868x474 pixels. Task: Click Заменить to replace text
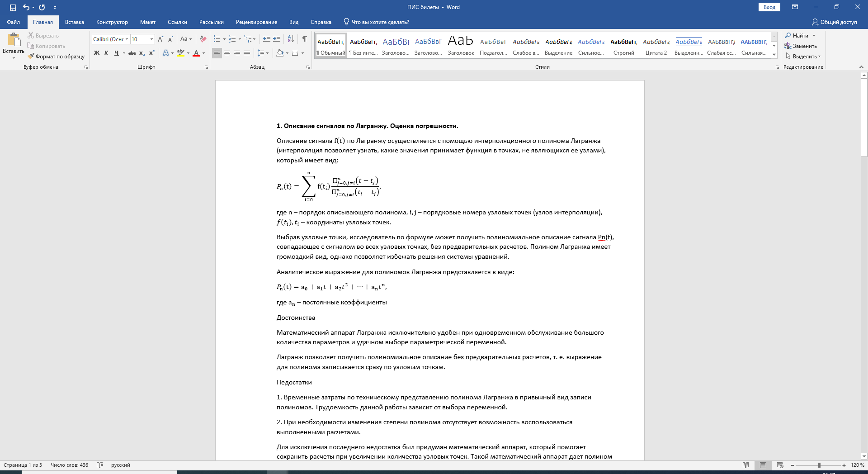point(801,46)
